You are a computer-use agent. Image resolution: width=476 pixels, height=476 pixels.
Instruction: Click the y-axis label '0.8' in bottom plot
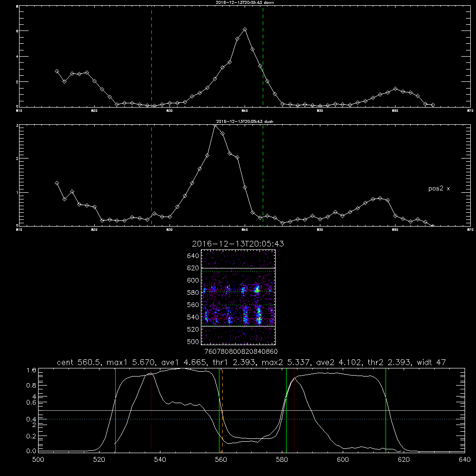31,386
